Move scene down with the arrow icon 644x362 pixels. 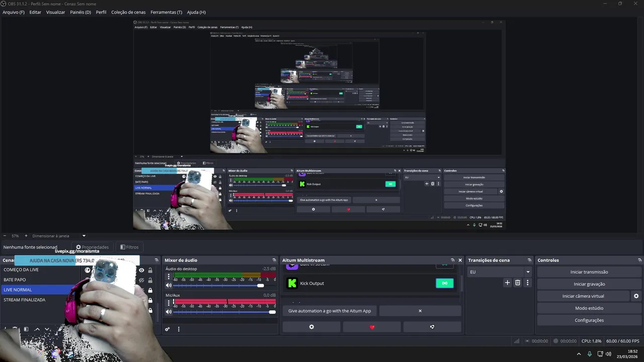pos(47,329)
